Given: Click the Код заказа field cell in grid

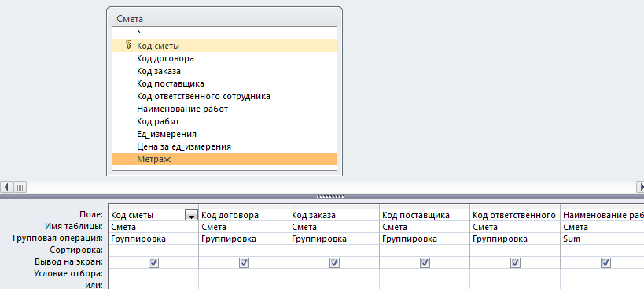Looking at the screenshot, I should click(334, 216).
